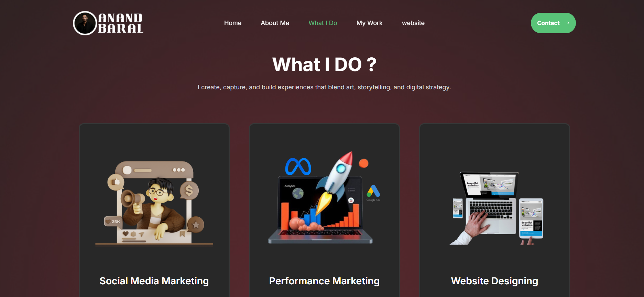Click the circular profile photo logo

pos(85,23)
